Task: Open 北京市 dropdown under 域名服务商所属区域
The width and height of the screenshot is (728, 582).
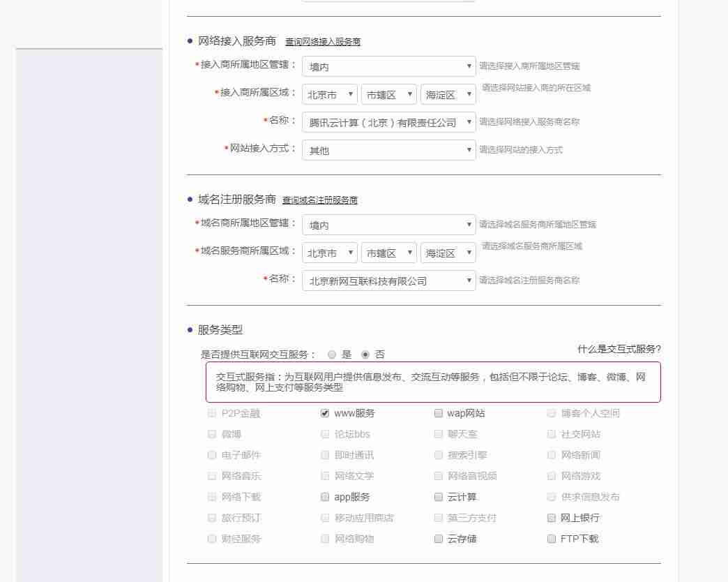Action: coord(330,253)
